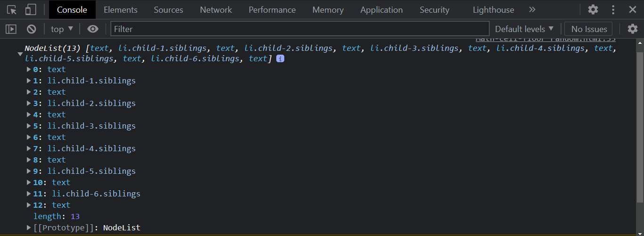Image resolution: width=644 pixels, height=236 pixels.
Task: Show more tabs with the chevron
Action: pos(532,9)
